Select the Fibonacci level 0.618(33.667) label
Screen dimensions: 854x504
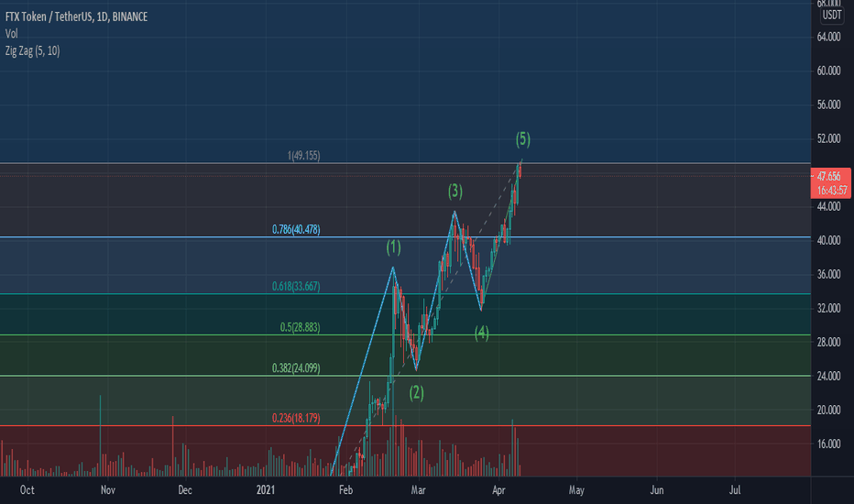pos(296,286)
